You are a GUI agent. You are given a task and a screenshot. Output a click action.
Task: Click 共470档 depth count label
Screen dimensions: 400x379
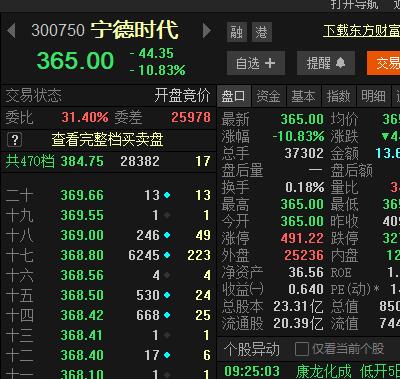30,162
